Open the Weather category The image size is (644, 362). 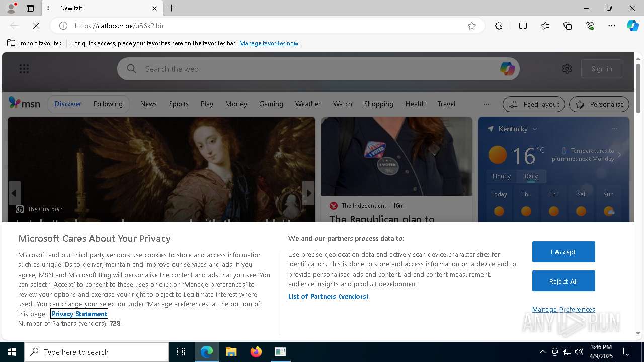[x=308, y=104]
